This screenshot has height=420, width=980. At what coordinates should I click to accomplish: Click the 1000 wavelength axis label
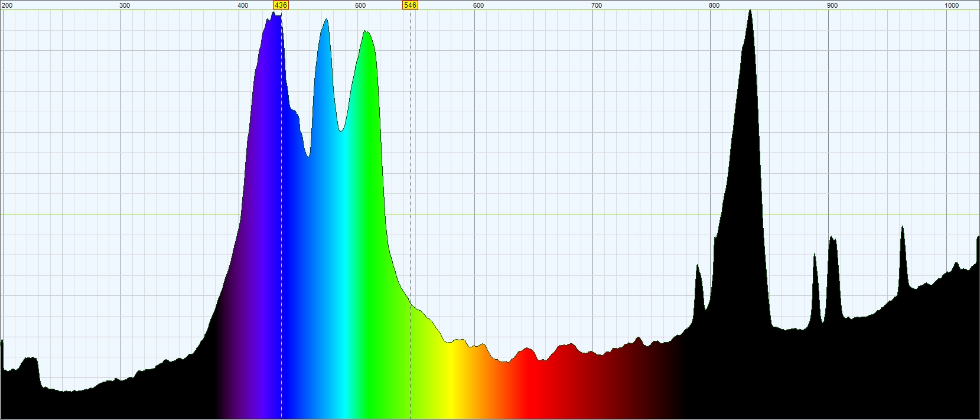[x=952, y=5]
